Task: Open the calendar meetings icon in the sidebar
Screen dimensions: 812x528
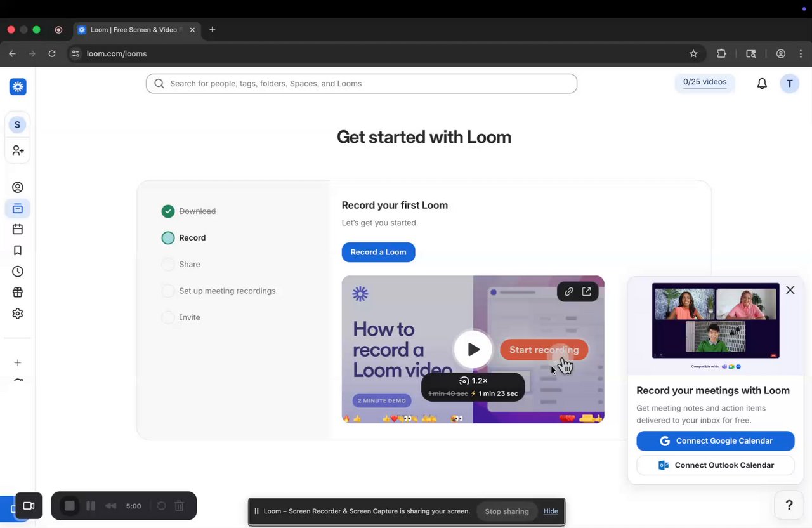Action: 18,229
